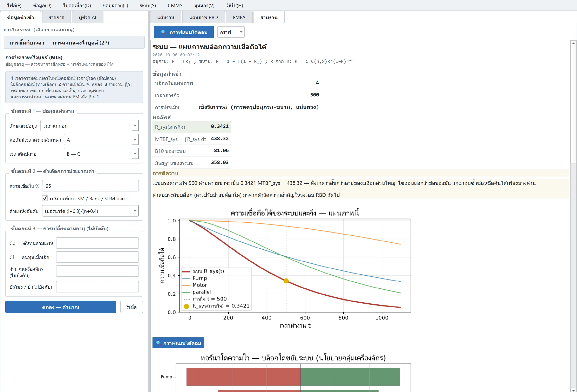The height and width of the screenshot is (392, 577).
Task: Click the จำนวนเครื่องจักร input field
Action: [x=97, y=271]
